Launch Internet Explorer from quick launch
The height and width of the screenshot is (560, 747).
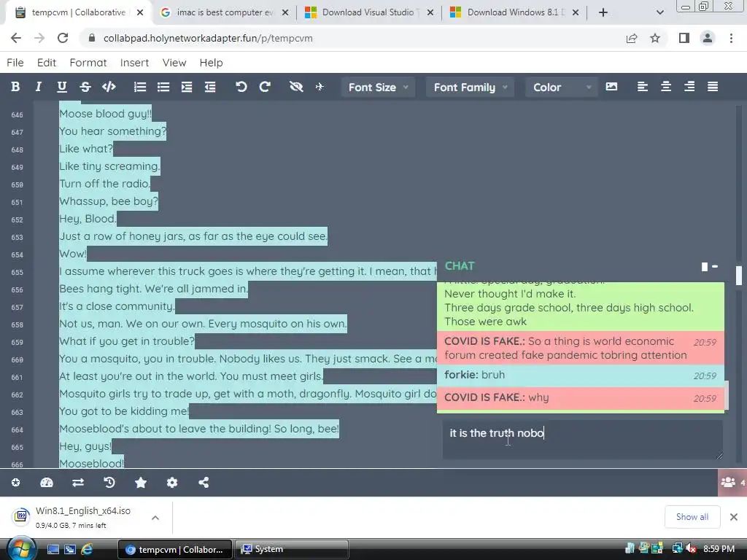pos(87,549)
